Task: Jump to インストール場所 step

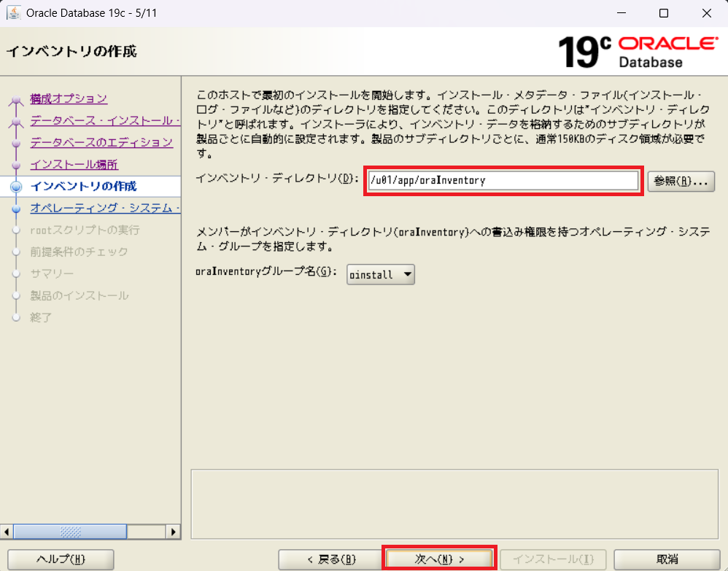Action: (74, 164)
